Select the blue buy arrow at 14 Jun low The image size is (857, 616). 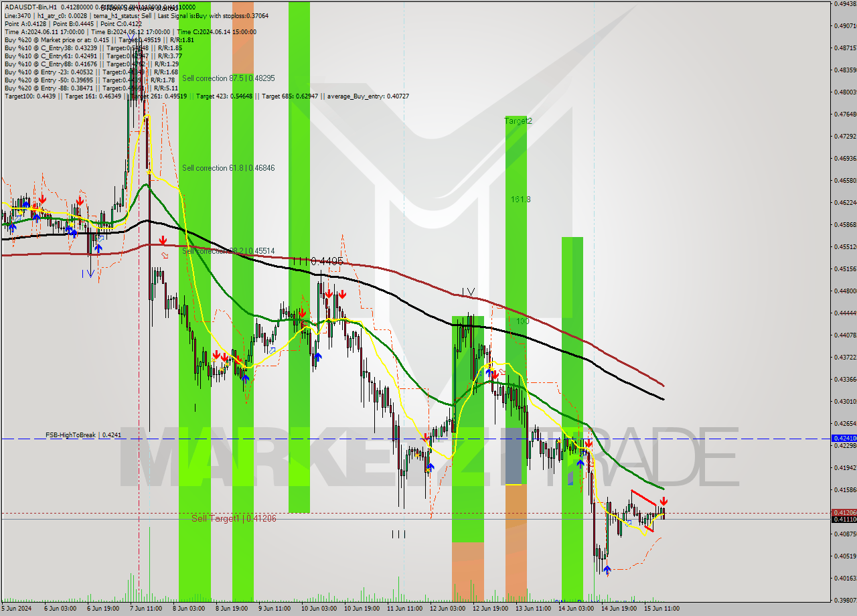click(x=607, y=570)
